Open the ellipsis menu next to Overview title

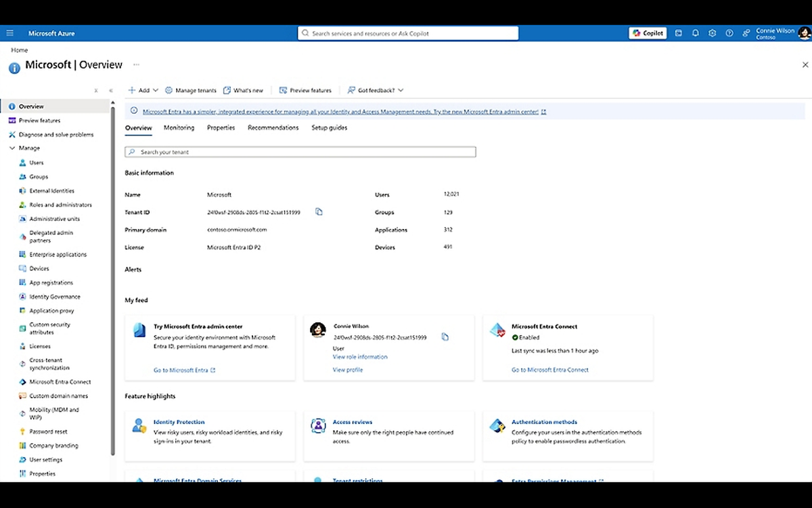[136, 65]
